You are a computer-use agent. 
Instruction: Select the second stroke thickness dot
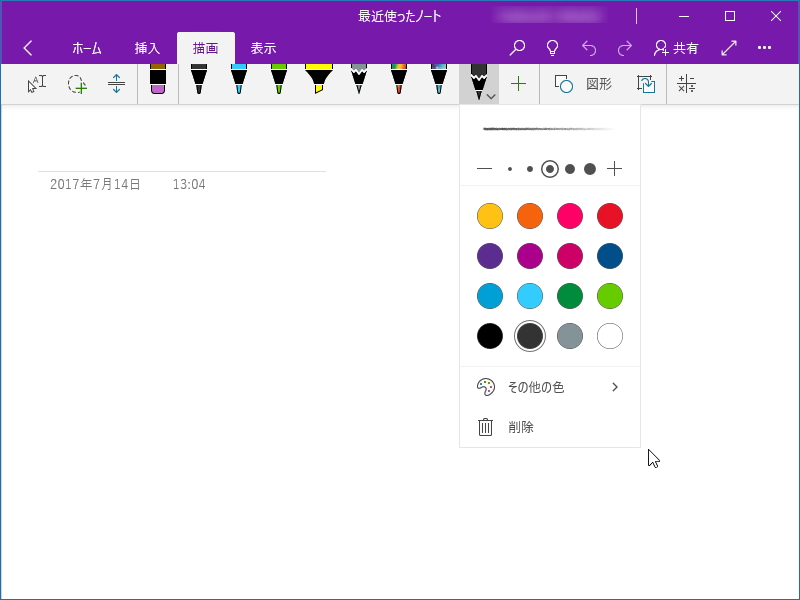[x=530, y=169]
